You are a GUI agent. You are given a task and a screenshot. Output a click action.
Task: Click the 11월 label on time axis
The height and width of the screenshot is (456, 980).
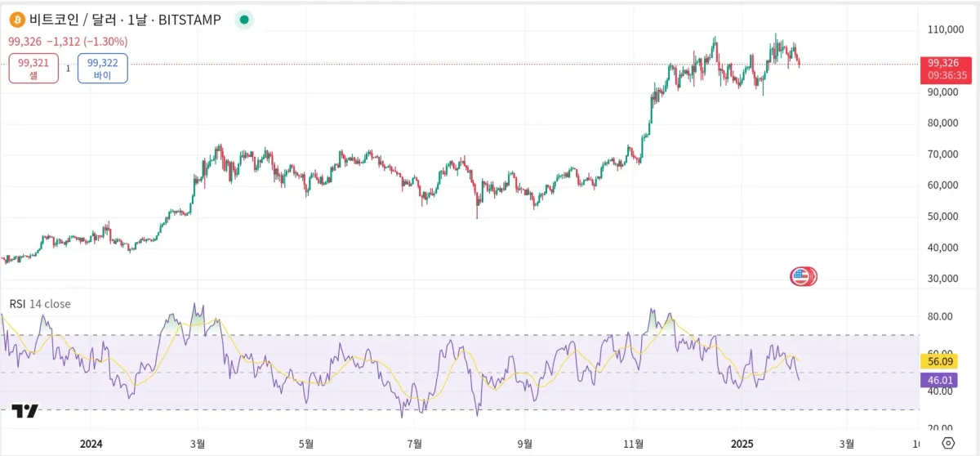click(x=634, y=444)
